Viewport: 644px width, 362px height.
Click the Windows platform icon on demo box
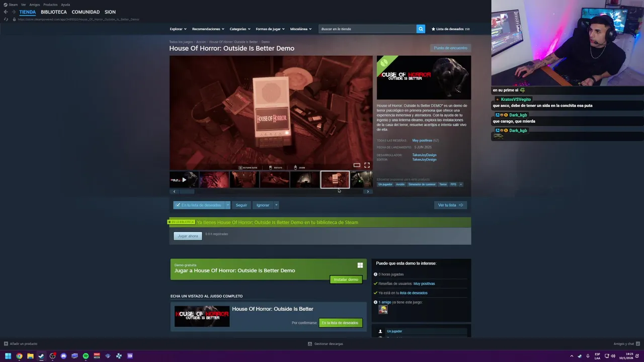pos(360,265)
